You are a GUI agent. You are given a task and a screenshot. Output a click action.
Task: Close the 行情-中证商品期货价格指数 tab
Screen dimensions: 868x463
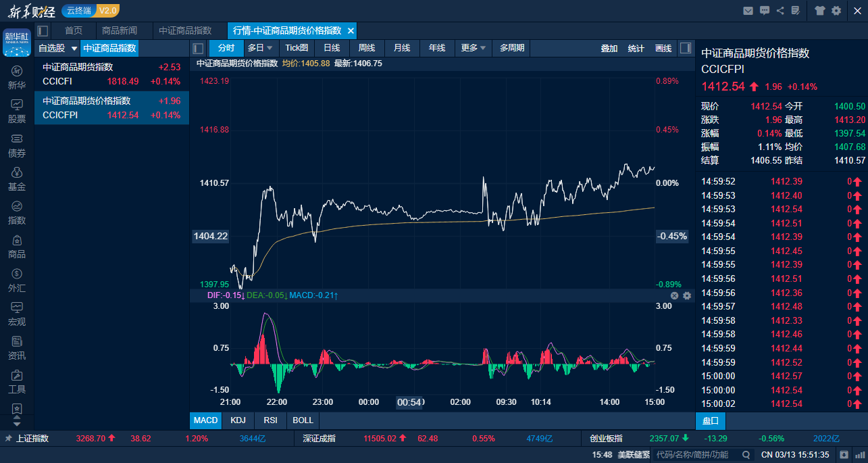(351, 30)
